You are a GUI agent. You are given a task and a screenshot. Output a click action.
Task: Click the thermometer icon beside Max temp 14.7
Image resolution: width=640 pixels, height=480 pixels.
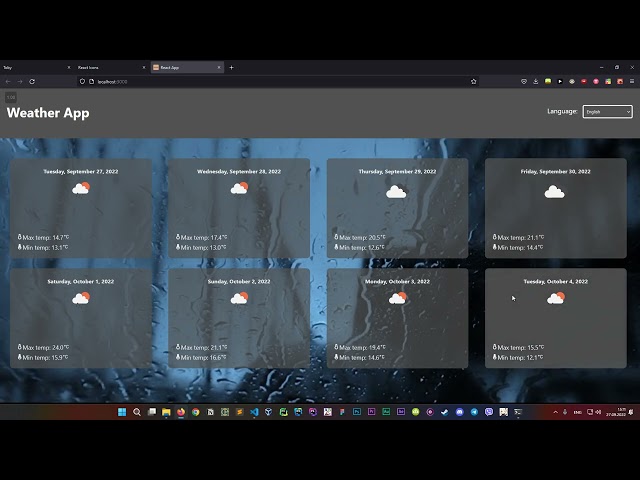[x=19, y=237]
